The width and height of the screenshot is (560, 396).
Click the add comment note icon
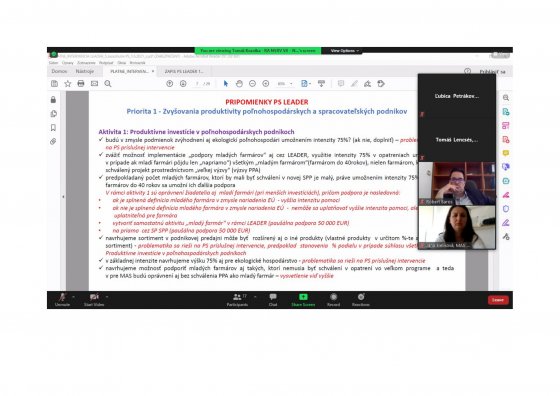tap(341, 84)
